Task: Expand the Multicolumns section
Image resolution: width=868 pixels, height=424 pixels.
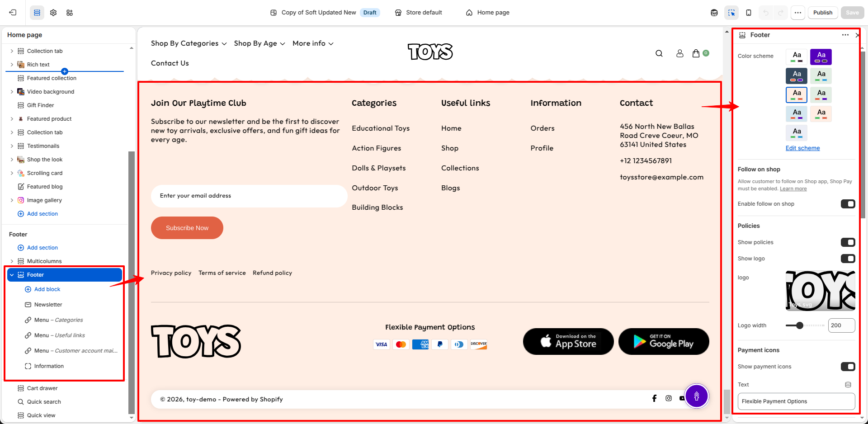Action: tap(12, 261)
